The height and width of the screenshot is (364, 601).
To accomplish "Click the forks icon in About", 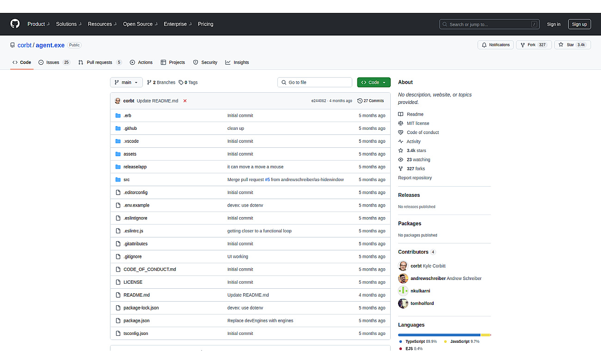I will click(401, 169).
